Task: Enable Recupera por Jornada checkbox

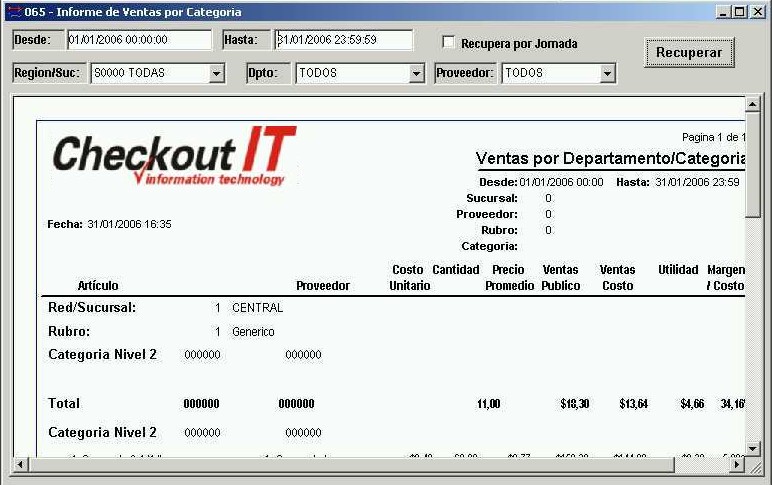Action: [x=449, y=43]
